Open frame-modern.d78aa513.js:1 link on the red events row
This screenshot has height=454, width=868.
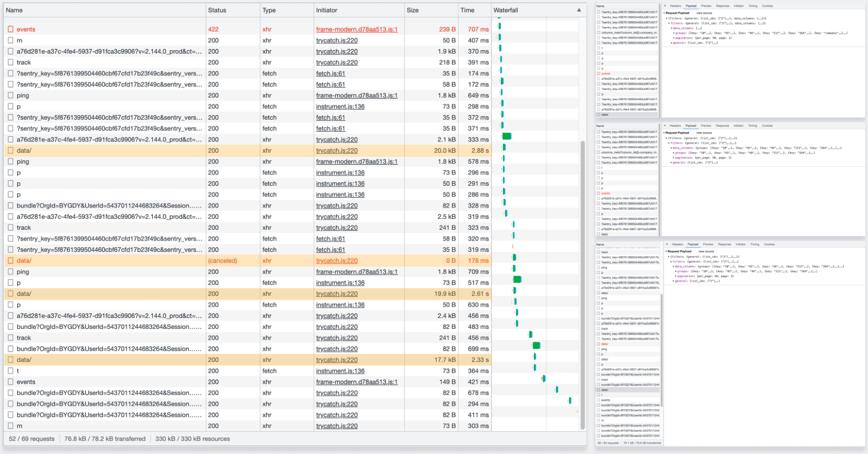[x=357, y=29]
